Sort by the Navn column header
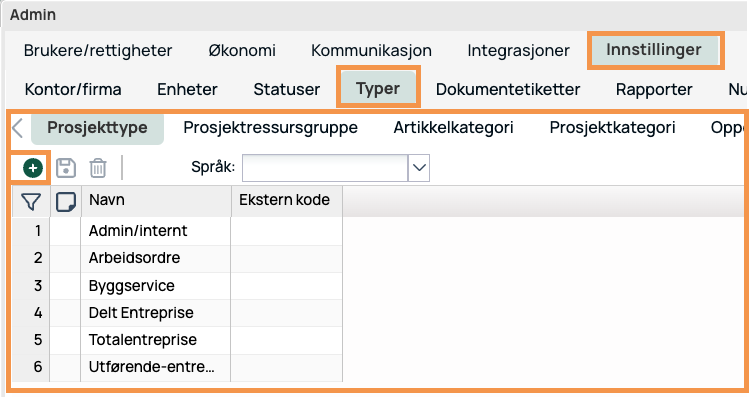The image size is (749, 397). coord(156,202)
